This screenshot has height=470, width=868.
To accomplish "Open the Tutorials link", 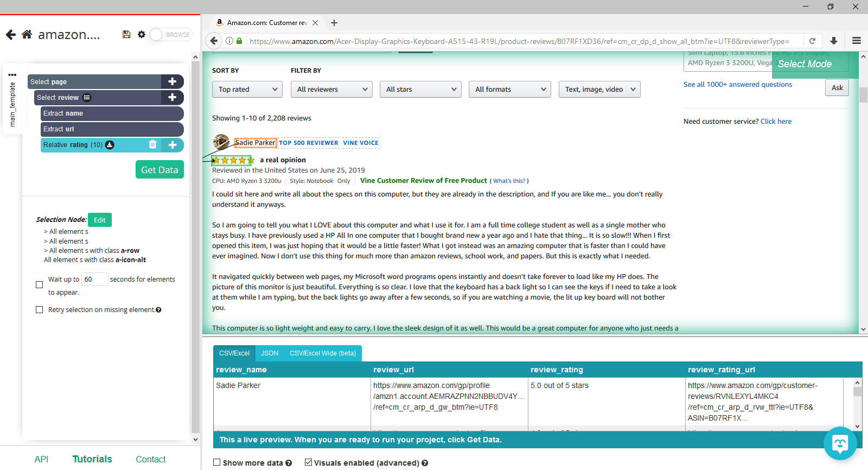I will point(92,459).
